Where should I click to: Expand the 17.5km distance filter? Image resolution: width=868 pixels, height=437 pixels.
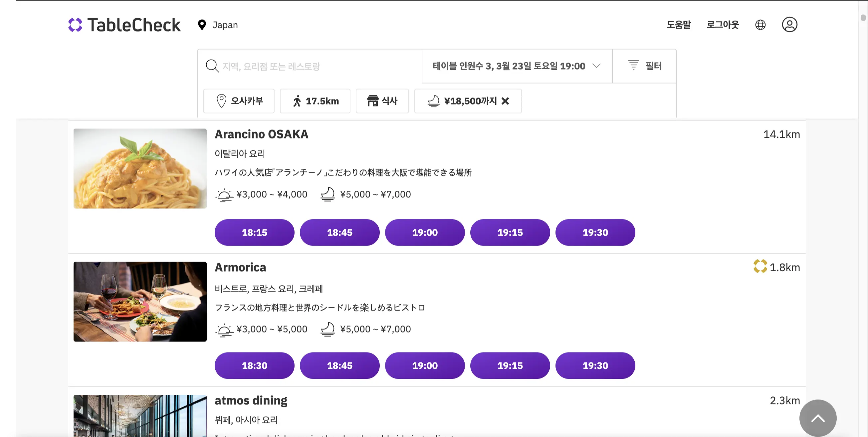[x=315, y=101]
